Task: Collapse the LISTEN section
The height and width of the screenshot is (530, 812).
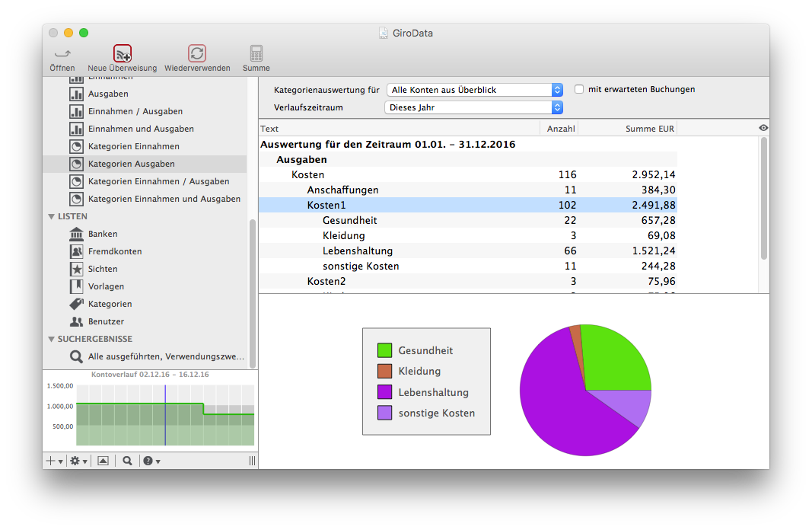Action: coord(51,216)
